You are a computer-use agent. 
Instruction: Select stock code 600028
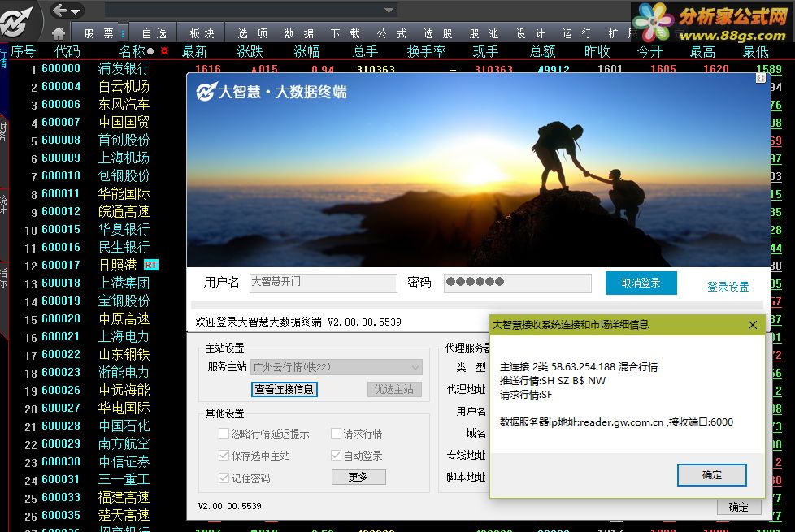[x=61, y=426]
